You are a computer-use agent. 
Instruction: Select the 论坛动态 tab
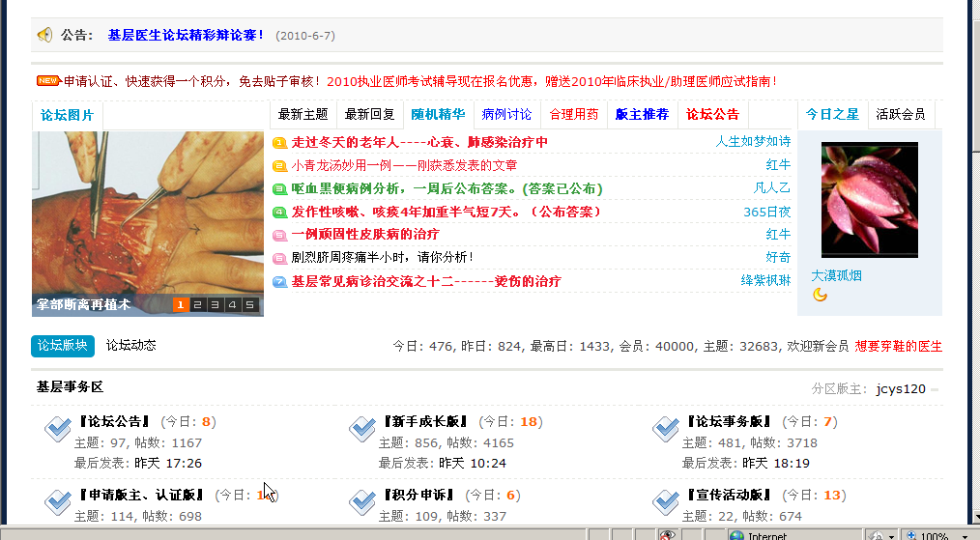tap(130, 345)
